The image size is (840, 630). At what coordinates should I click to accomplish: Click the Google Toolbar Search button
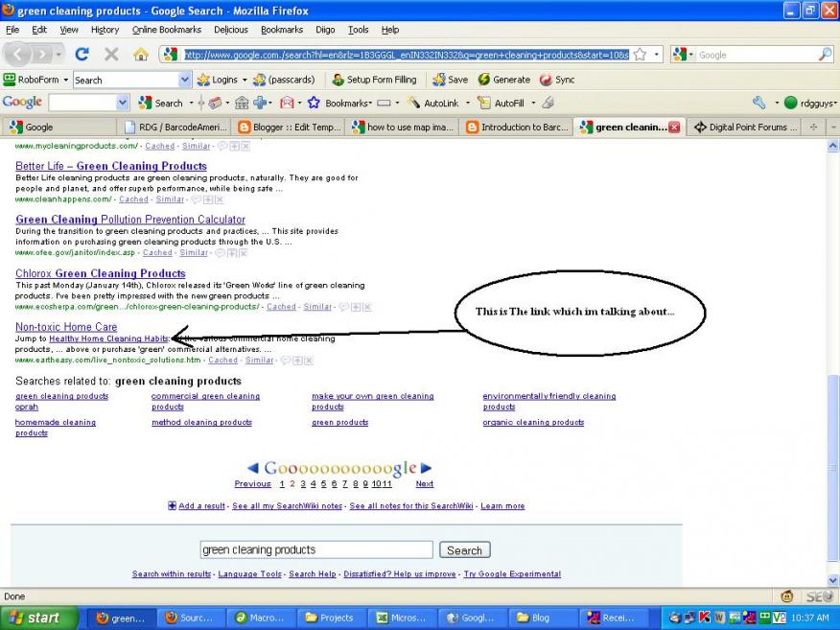pyautogui.click(x=160, y=103)
